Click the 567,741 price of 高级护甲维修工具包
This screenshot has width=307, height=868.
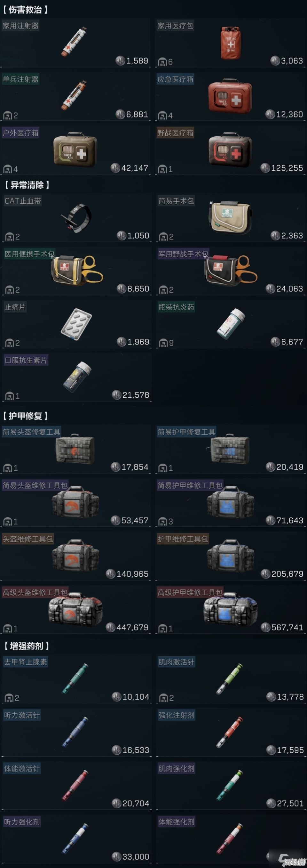(x=287, y=628)
